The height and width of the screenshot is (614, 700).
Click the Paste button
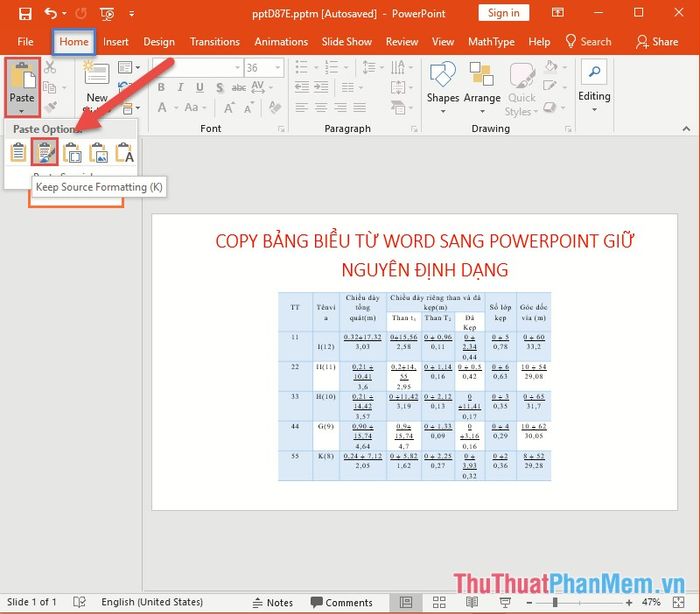tap(22, 87)
